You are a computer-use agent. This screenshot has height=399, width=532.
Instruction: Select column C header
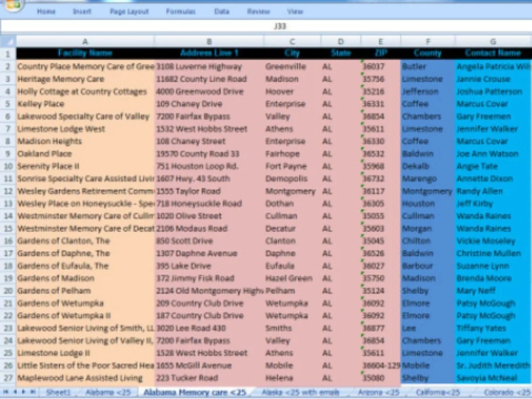pos(292,41)
